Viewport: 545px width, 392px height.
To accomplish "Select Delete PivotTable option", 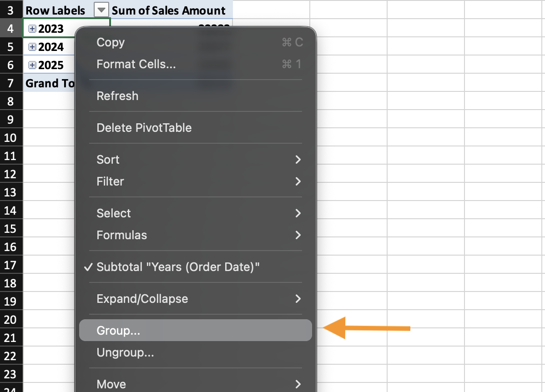I will 144,128.
